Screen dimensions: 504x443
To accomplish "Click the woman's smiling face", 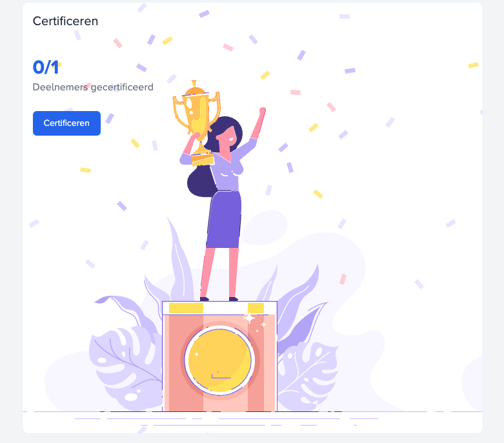I will coord(228,136).
